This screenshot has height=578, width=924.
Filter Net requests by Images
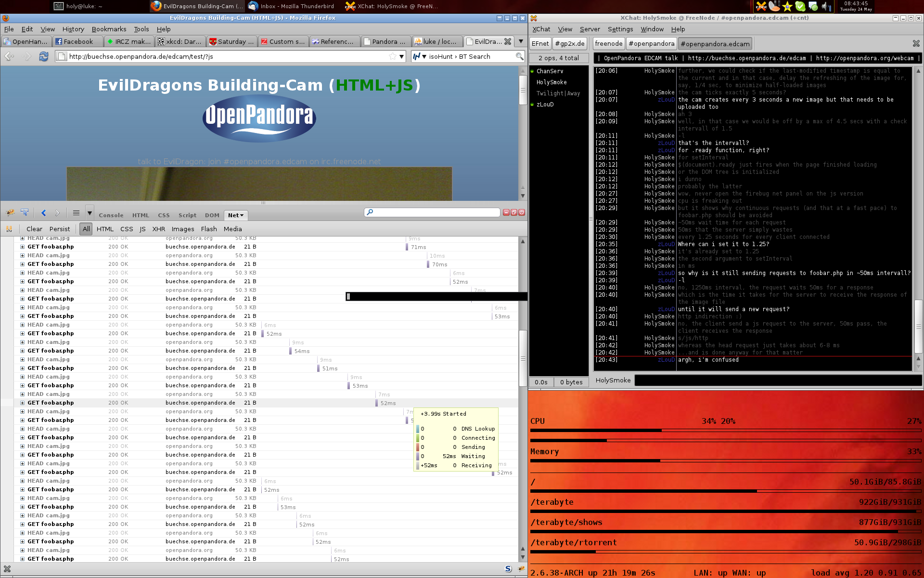tap(183, 229)
